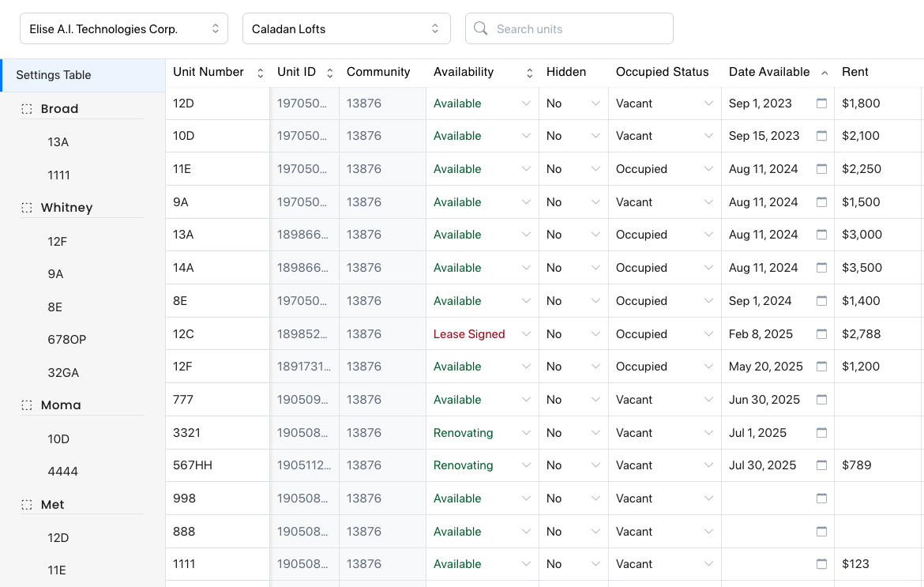
Task: Select unit 8E under Whitney group
Action: (x=54, y=307)
